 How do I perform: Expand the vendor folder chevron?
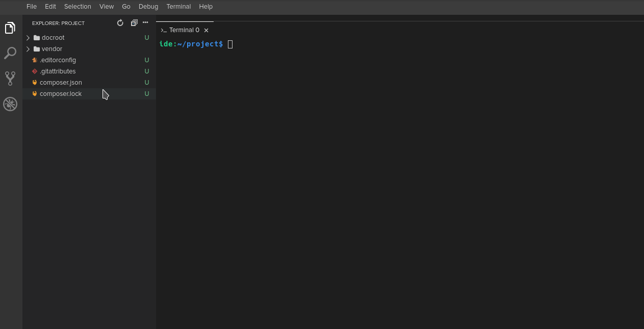coord(28,49)
